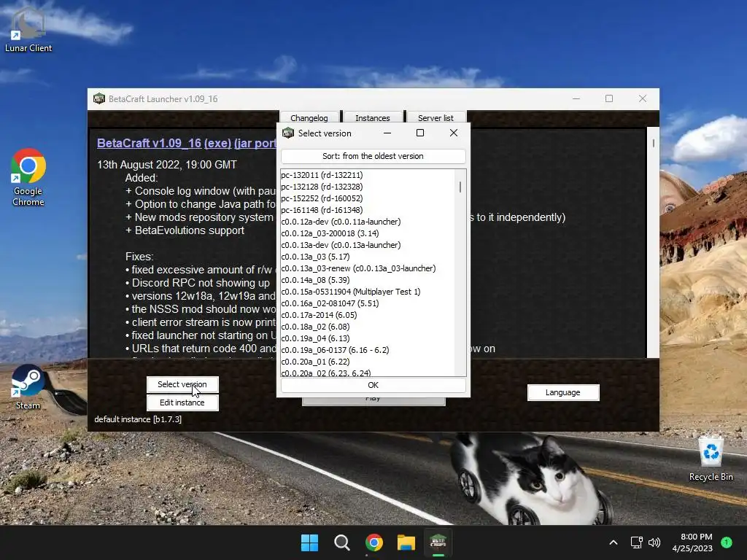Click the Select version button
The height and width of the screenshot is (560, 747).
point(182,384)
